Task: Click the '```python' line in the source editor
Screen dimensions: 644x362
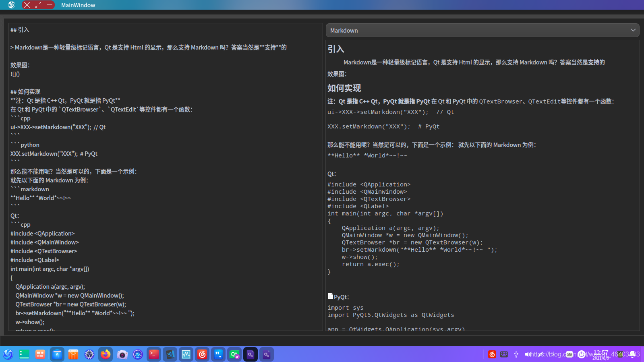Action: (x=25, y=145)
